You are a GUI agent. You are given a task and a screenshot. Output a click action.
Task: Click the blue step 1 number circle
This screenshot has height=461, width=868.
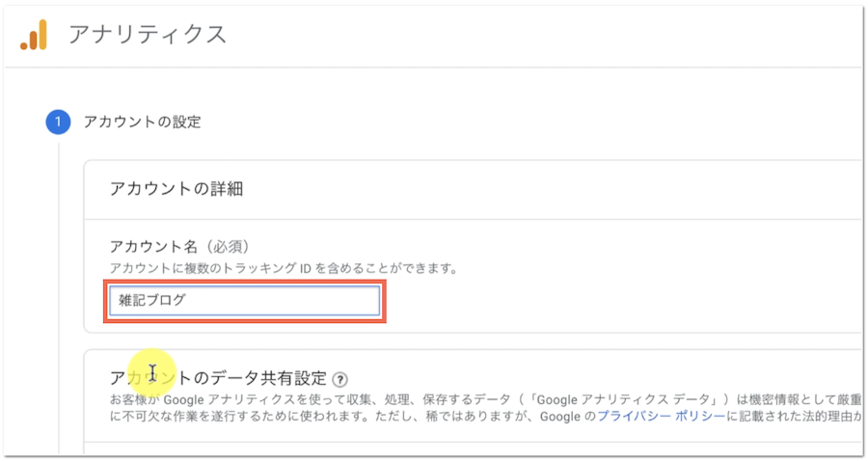(x=58, y=122)
